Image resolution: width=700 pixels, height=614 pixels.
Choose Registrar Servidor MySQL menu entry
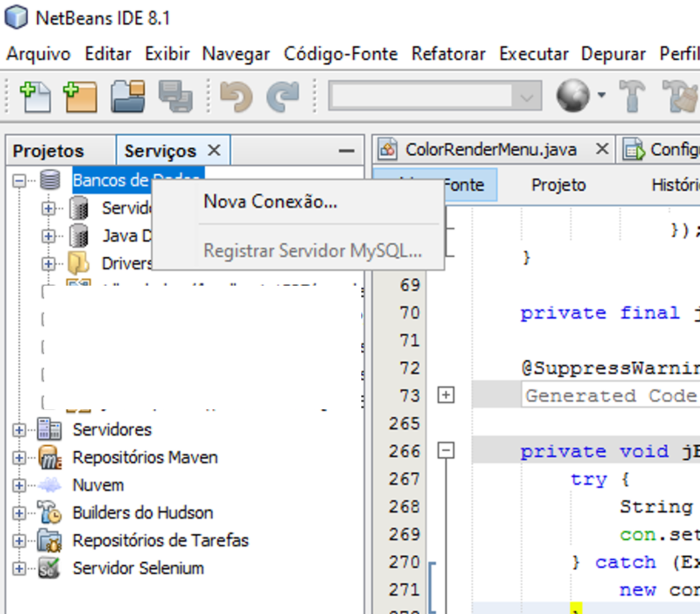coord(298,251)
